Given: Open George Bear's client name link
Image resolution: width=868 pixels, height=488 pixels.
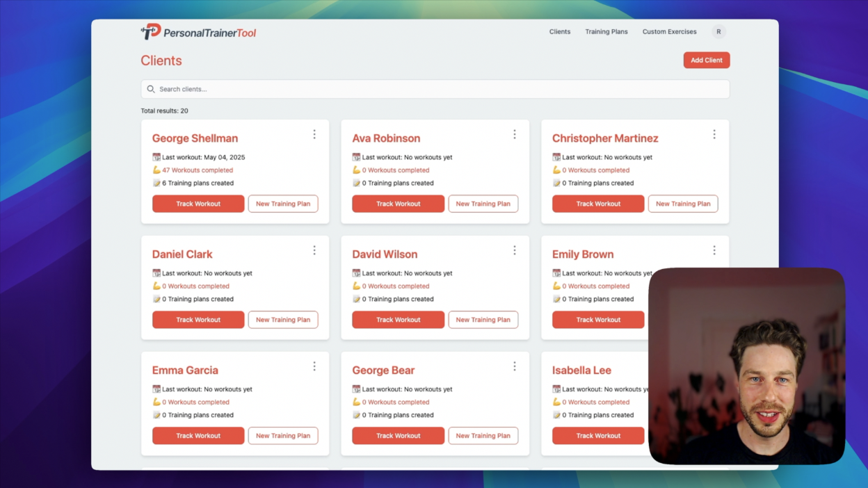Looking at the screenshot, I should point(383,371).
